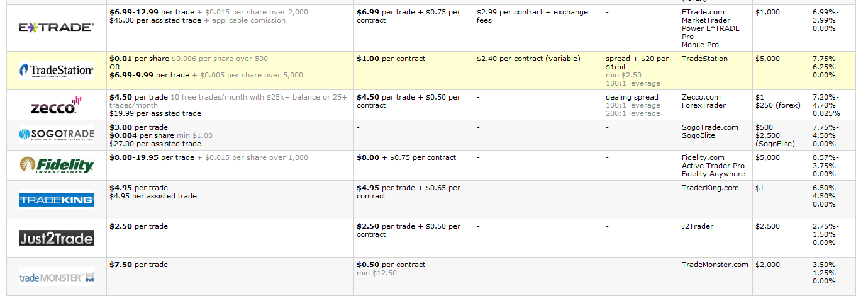This screenshot has width=868, height=303.
Task: Click the Fidelity Anywhere platform text
Action: (713, 174)
